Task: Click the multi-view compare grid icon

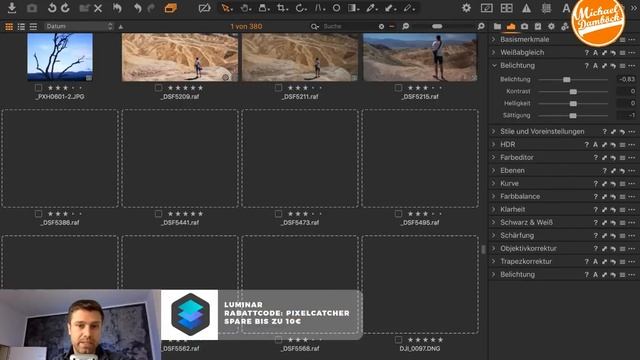Action: click(507, 8)
